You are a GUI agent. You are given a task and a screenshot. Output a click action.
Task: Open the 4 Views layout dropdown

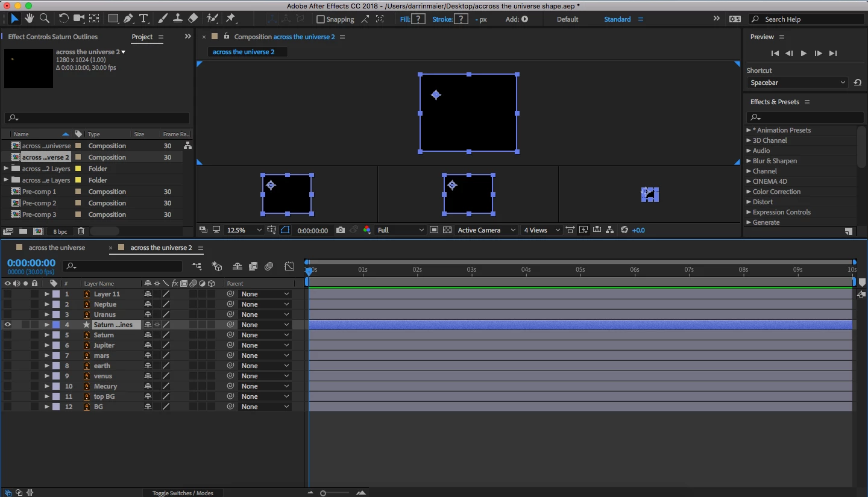(x=541, y=230)
